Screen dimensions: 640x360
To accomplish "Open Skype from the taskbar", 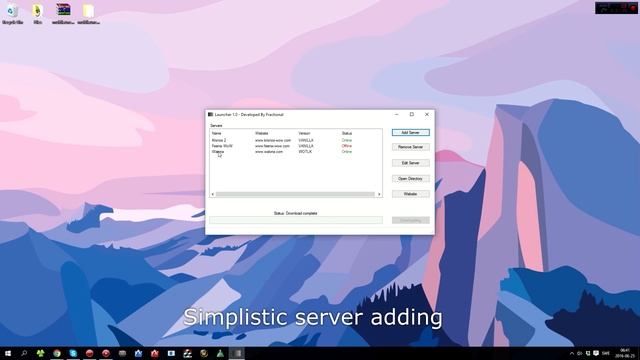I will tap(73, 353).
